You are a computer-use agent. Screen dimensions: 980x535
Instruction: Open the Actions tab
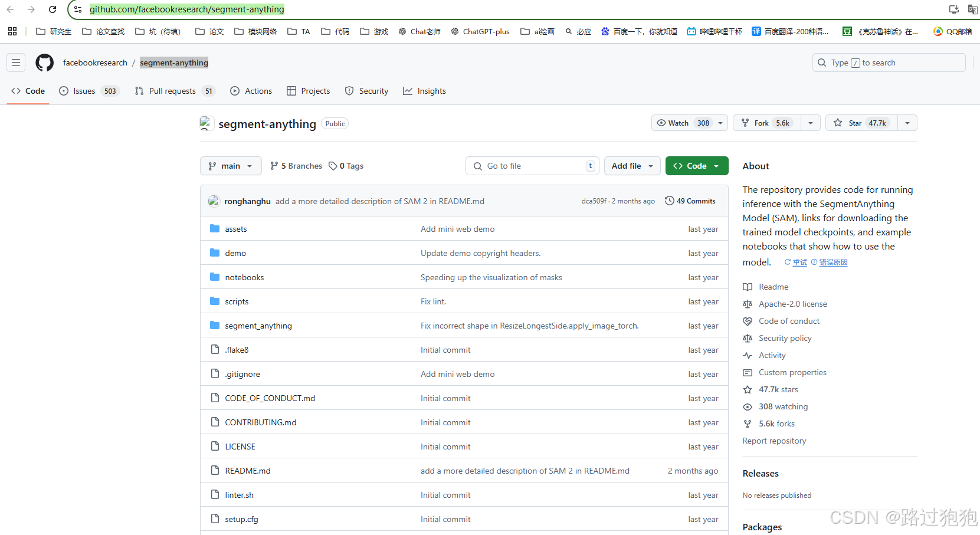251,91
